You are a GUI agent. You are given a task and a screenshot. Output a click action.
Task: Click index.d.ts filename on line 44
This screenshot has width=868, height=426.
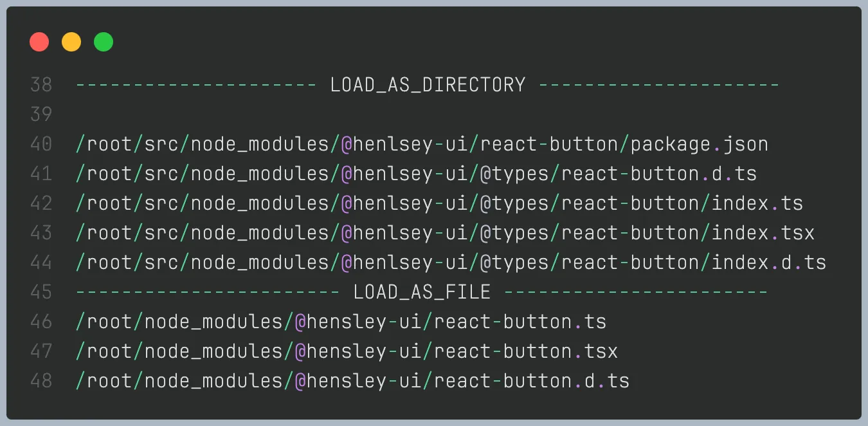[768, 263]
